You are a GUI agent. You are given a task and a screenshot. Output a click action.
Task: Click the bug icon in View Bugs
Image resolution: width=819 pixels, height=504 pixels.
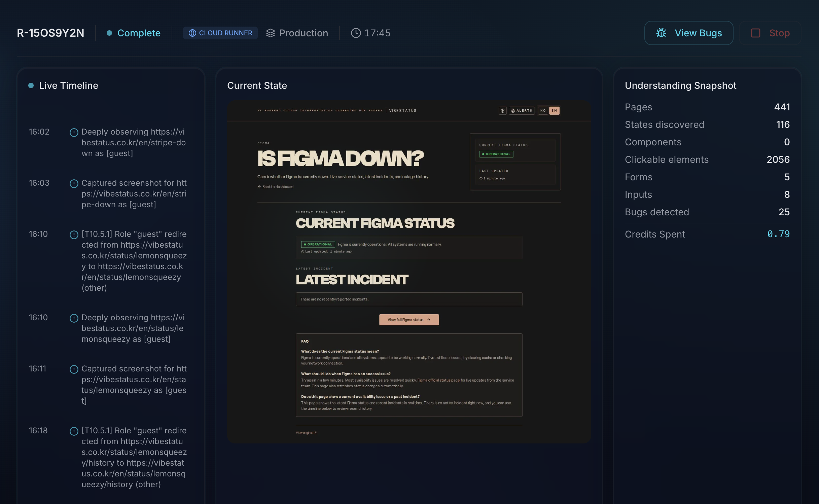(x=661, y=33)
